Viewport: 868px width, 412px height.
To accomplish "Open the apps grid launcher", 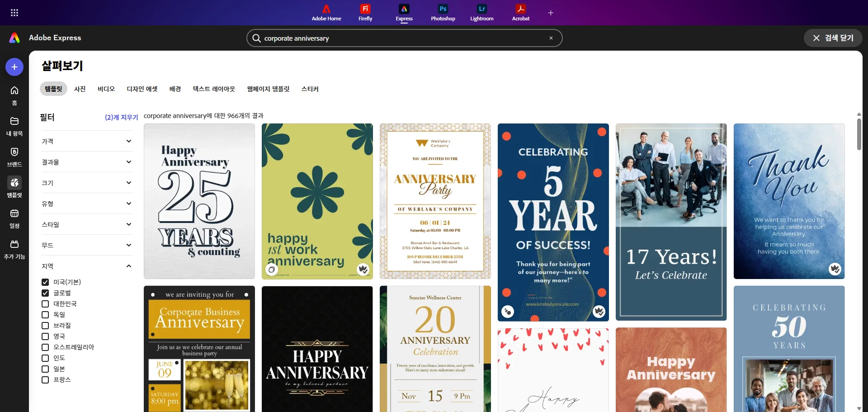I will pos(14,13).
